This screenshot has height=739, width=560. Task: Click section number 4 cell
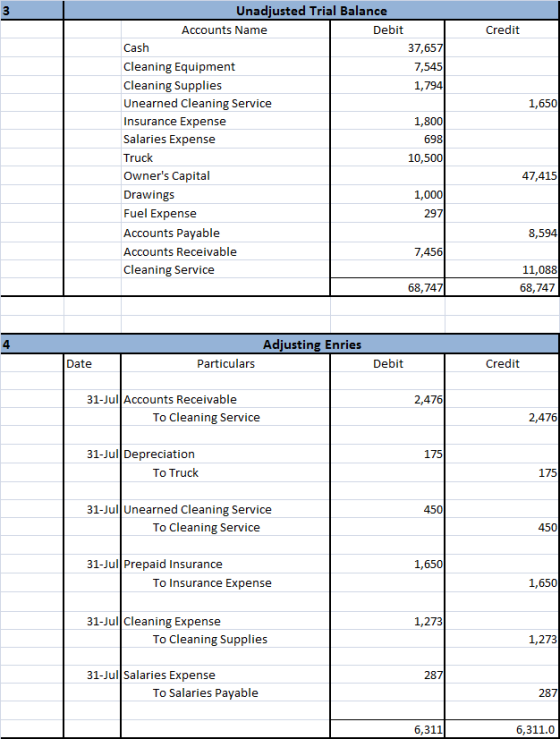coord(32,344)
